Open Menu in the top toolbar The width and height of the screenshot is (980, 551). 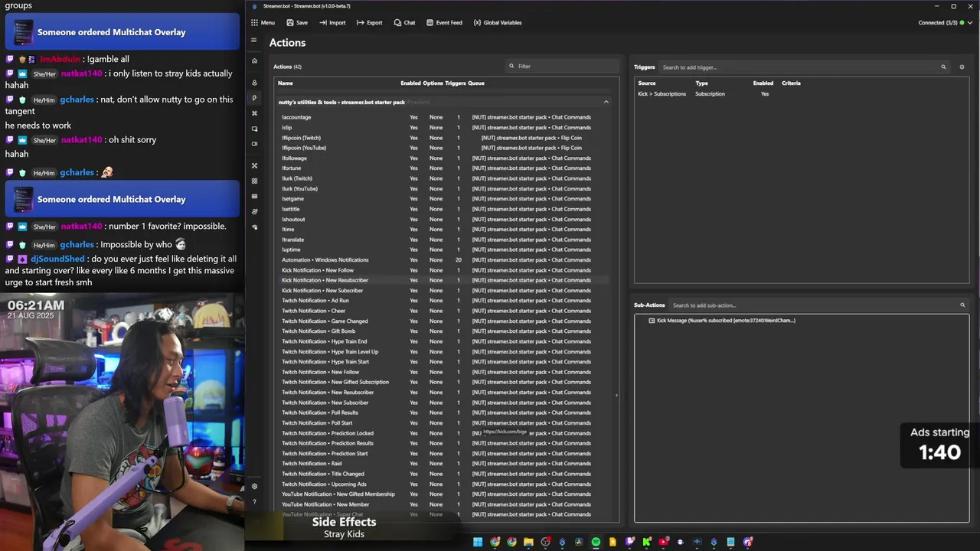(x=263, y=23)
